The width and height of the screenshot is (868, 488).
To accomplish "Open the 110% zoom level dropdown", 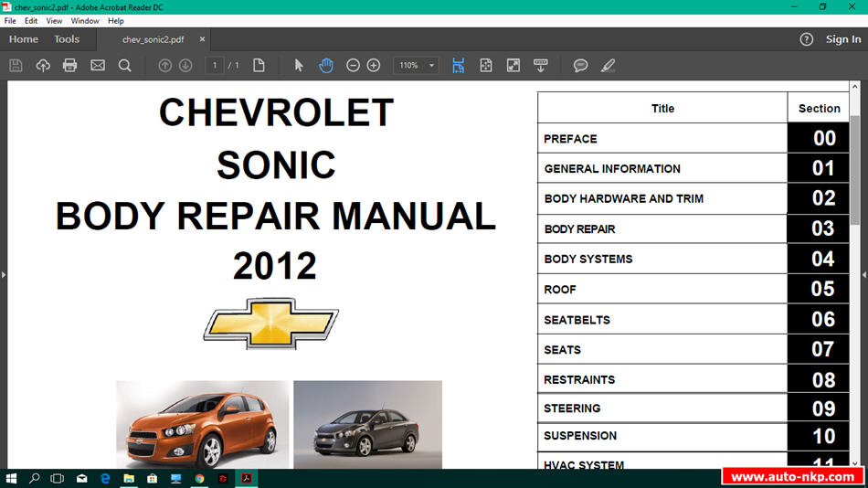I will [x=432, y=66].
